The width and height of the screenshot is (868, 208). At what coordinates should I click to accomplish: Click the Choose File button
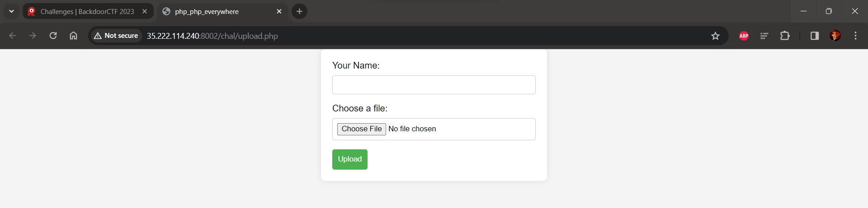(x=361, y=129)
